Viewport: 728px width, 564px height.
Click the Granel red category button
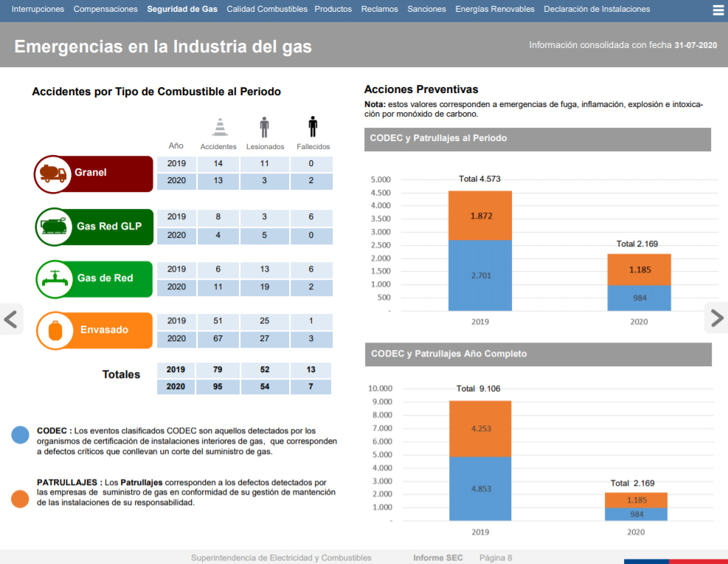pyautogui.click(x=94, y=173)
